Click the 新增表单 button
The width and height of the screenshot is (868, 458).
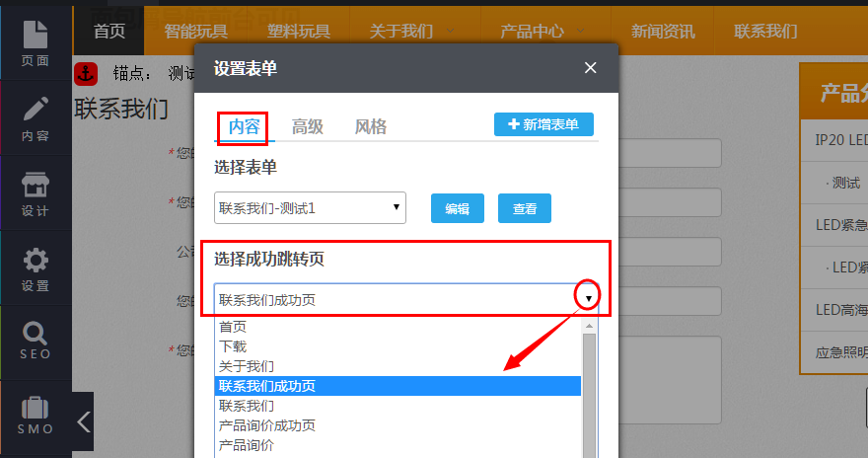coord(543,124)
